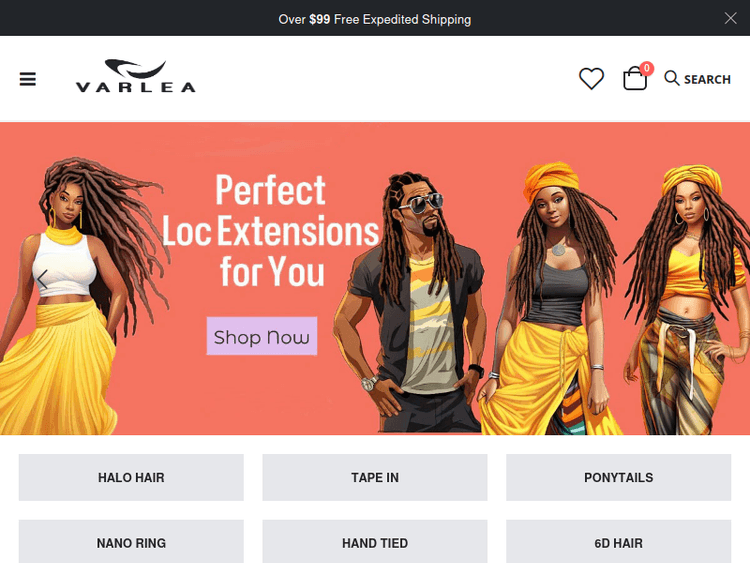Image resolution: width=750 pixels, height=563 pixels.
Task: Open the wishlist heart icon
Action: [x=591, y=79]
